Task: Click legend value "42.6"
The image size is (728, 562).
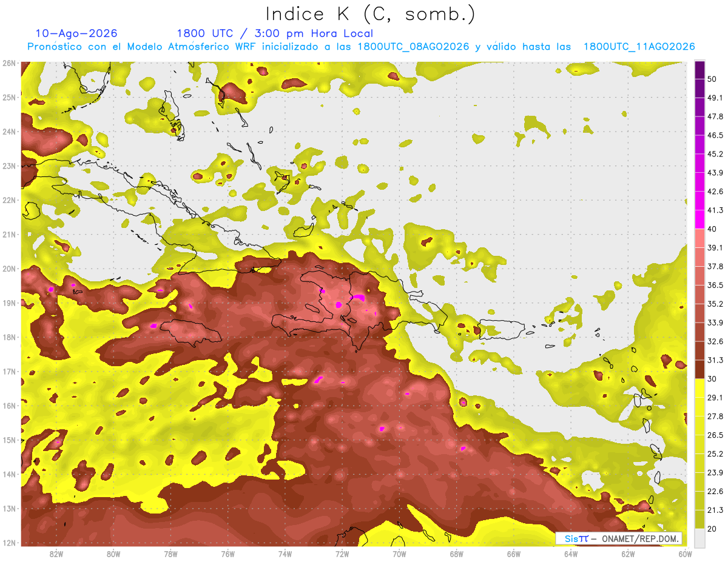Action: [x=715, y=192]
